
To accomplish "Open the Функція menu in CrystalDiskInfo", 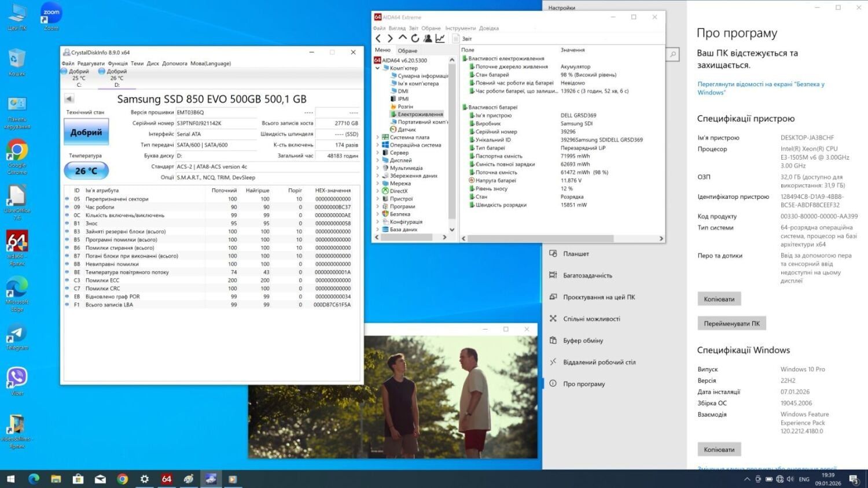I will tap(117, 64).
